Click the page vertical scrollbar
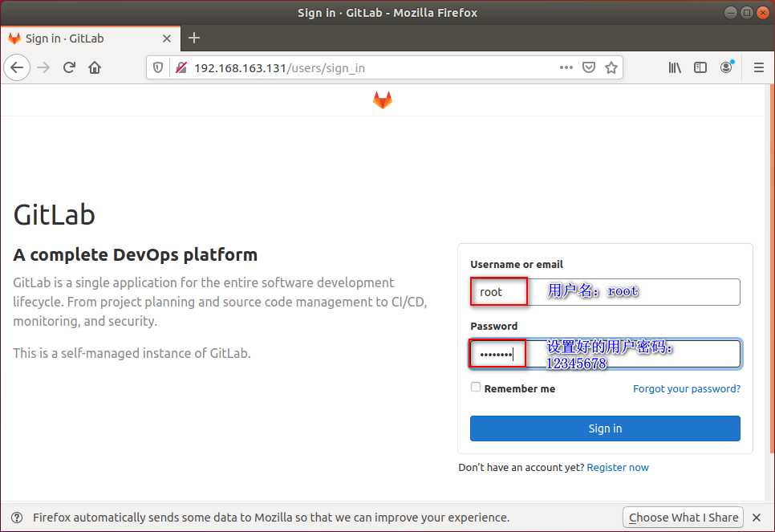 pos(772,270)
